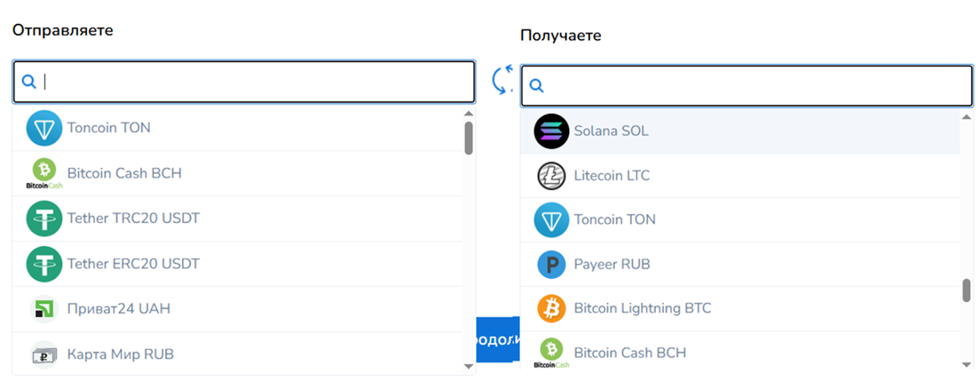Click the Bitcoin Cash logo in receive list
Image resolution: width=980 pixels, height=382 pixels.
551,353
